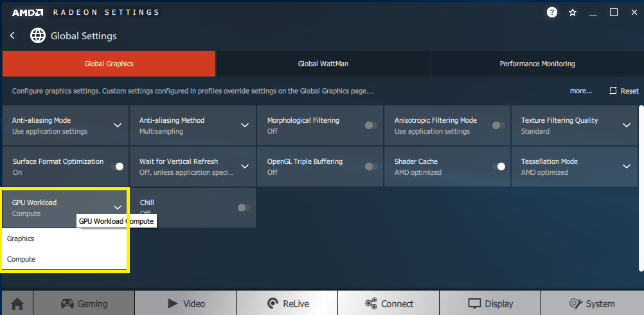Click the star favorites icon

tap(573, 13)
